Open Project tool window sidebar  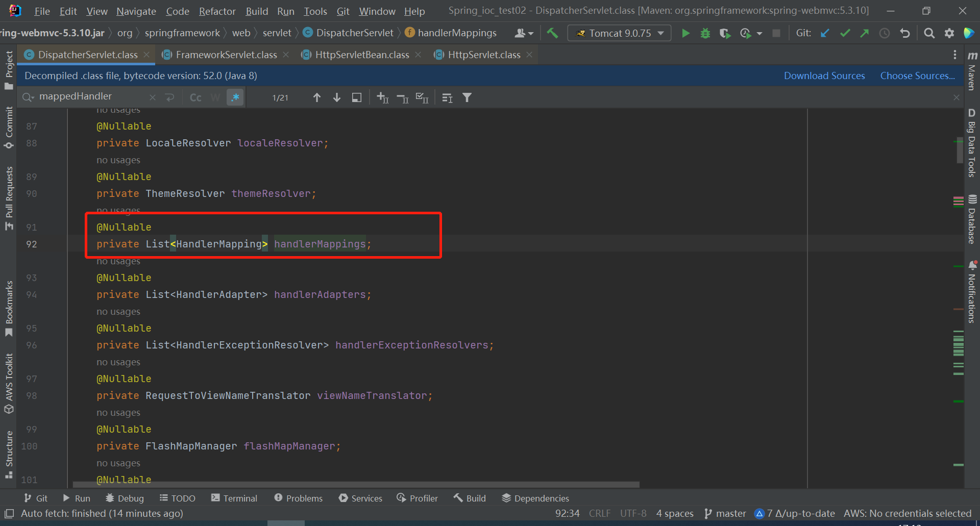point(9,70)
